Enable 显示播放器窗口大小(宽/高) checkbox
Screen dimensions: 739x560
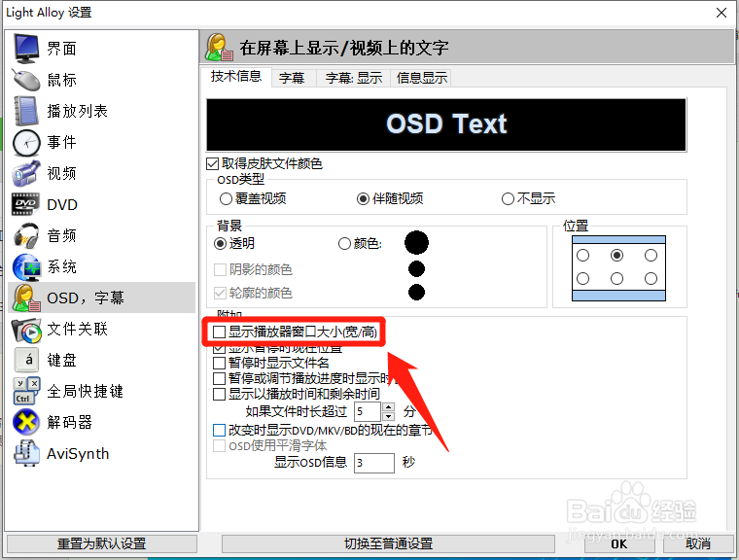219,332
